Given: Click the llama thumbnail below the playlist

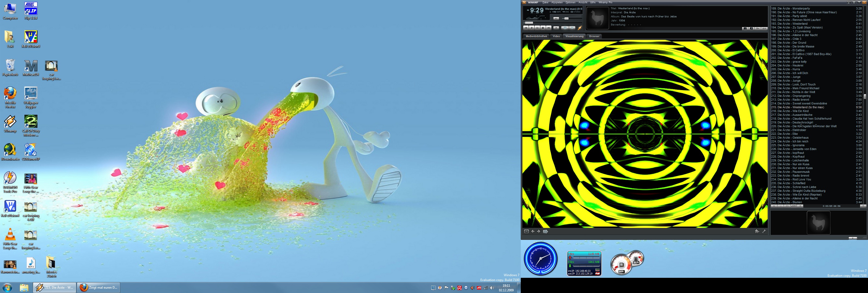Looking at the screenshot, I should pos(818,222).
